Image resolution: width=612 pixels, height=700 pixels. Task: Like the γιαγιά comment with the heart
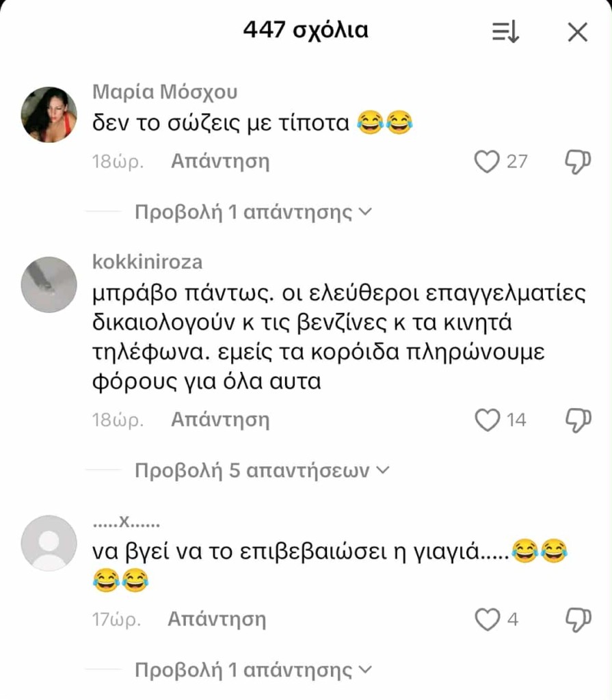pos(486,619)
